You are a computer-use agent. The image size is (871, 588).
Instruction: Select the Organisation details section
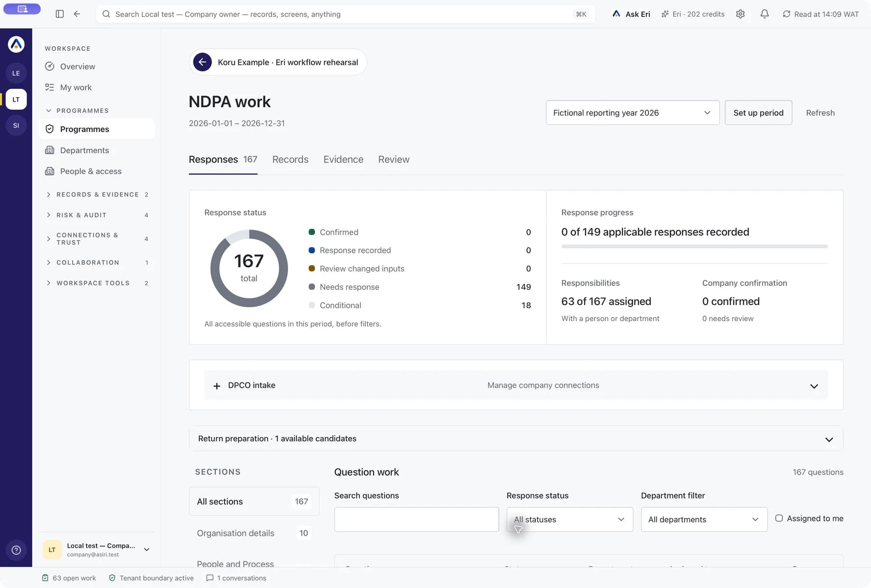(254, 533)
